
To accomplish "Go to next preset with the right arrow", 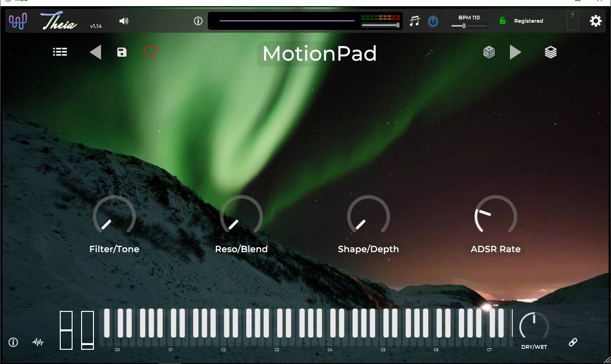I will (516, 52).
